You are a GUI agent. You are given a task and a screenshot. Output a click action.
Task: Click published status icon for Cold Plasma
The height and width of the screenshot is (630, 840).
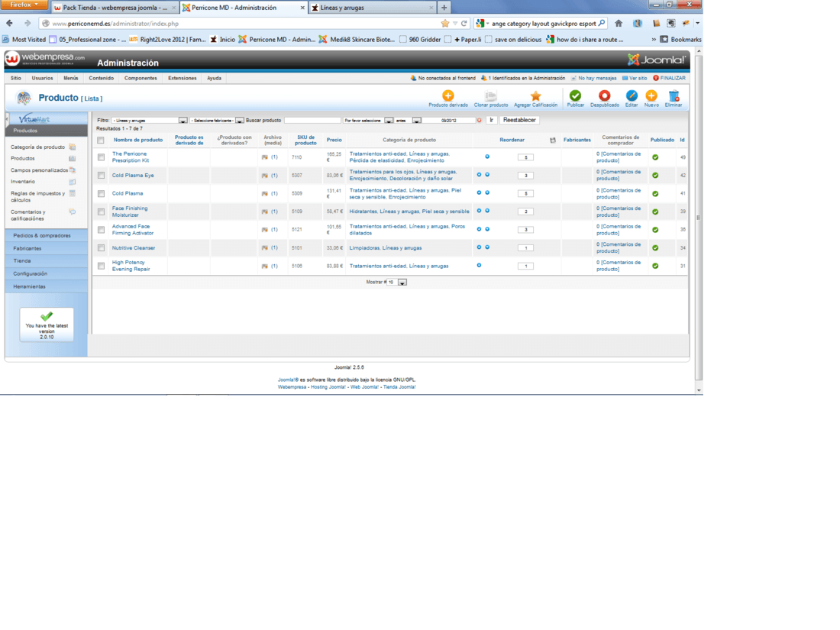(x=655, y=193)
